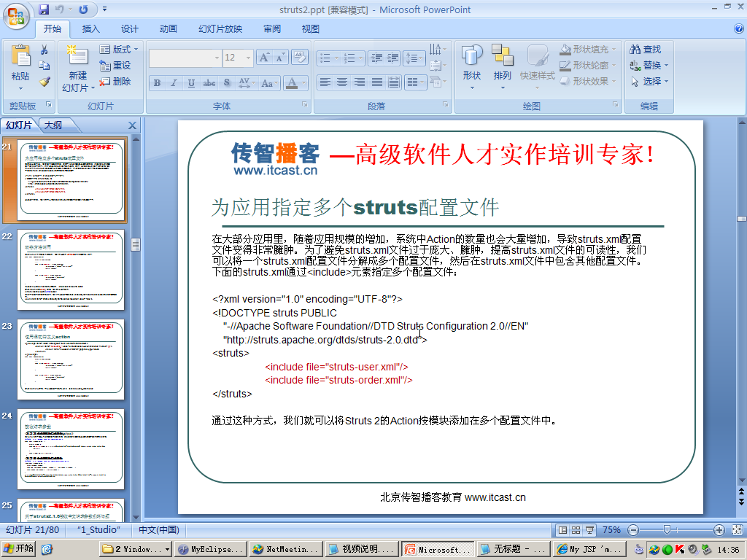Image resolution: width=747 pixels, height=560 pixels.
Task: Justify text in paragraph group
Action: (x=377, y=82)
